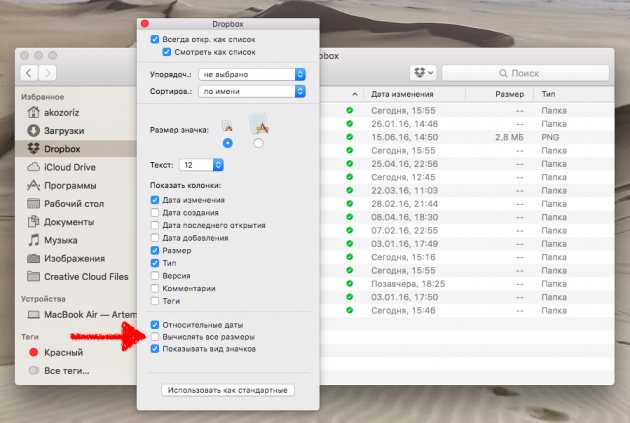Open Музыка in the sidebar
Viewport: 630px width, 423px height.
tap(76, 240)
